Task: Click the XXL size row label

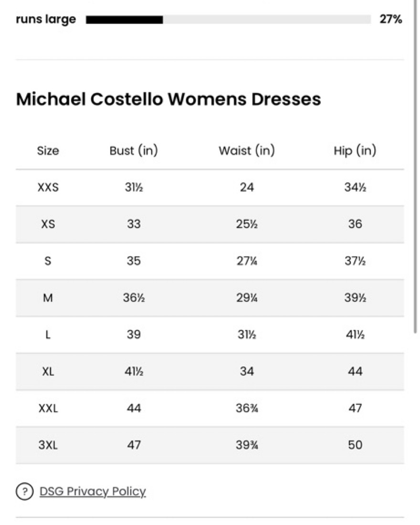Action: tap(48, 408)
